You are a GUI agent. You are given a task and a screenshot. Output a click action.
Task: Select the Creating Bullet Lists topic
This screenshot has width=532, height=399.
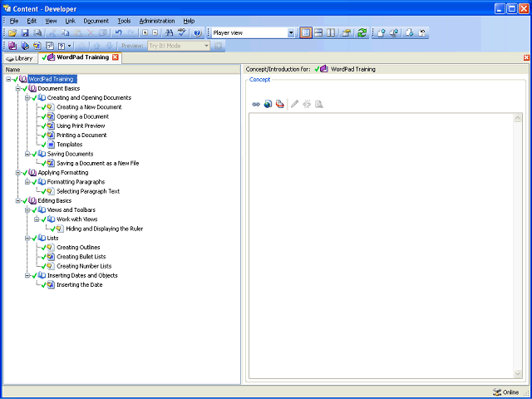(x=81, y=257)
